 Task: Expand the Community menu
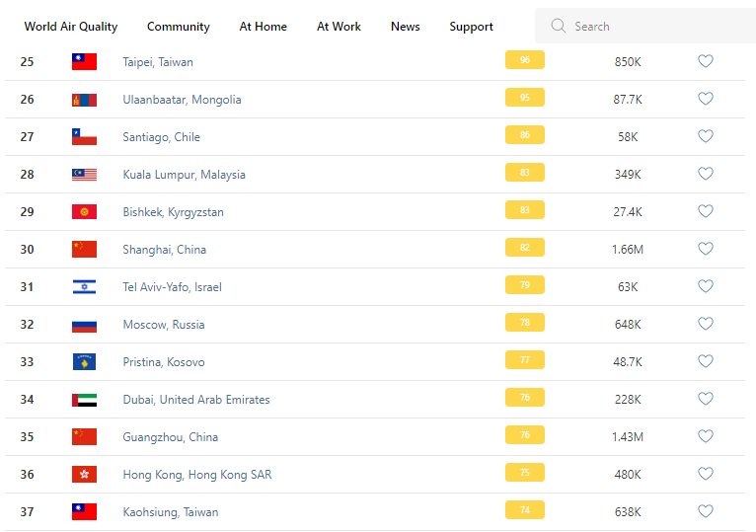click(179, 27)
